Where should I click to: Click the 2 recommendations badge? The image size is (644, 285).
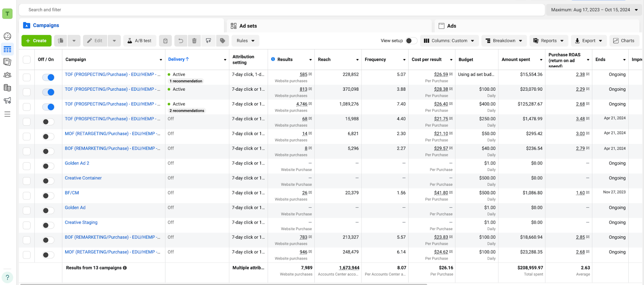coord(187,110)
